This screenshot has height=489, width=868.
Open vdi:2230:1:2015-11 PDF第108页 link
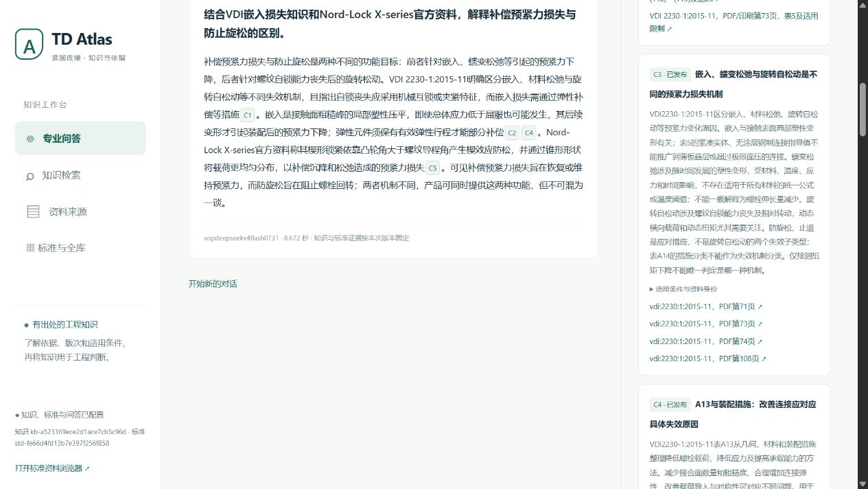708,359
